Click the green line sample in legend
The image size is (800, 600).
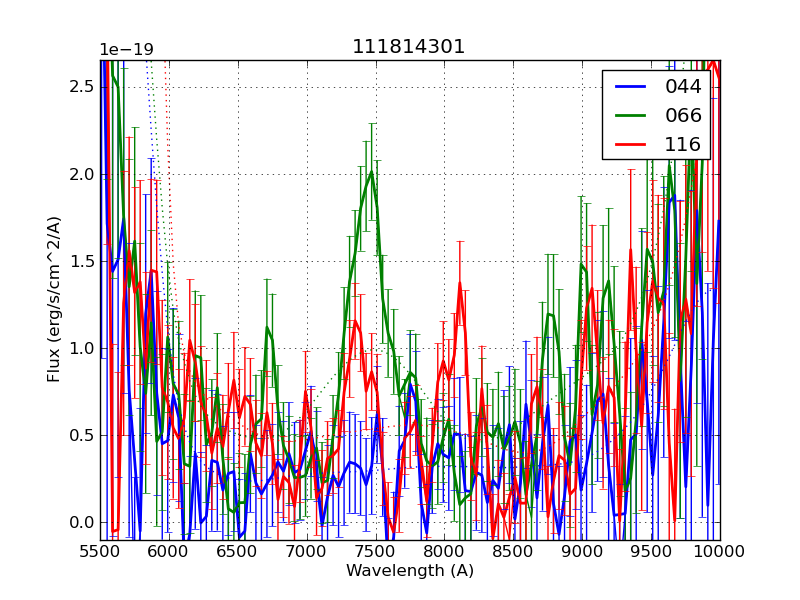pos(630,115)
